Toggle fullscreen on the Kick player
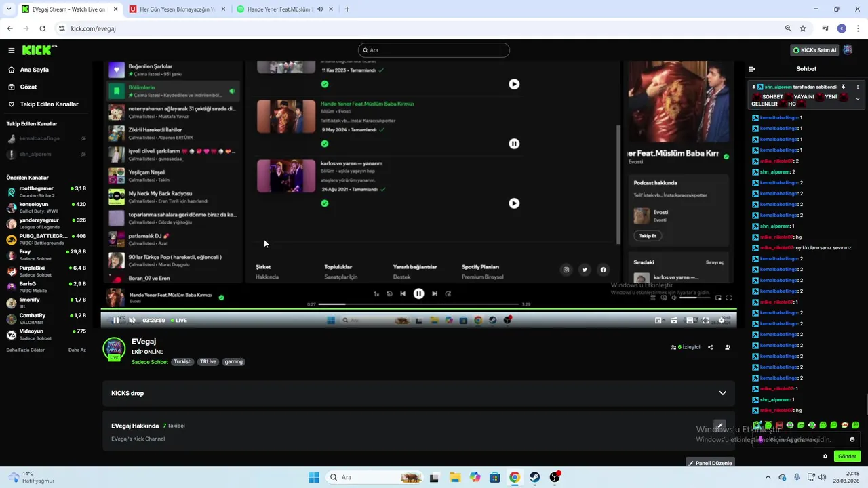The image size is (868, 488). coord(705,321)
